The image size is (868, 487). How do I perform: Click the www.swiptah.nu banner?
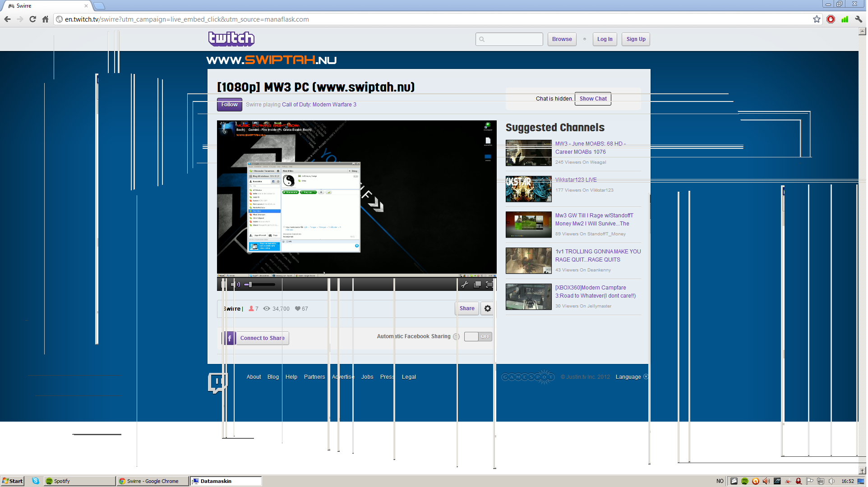(272, 60)
